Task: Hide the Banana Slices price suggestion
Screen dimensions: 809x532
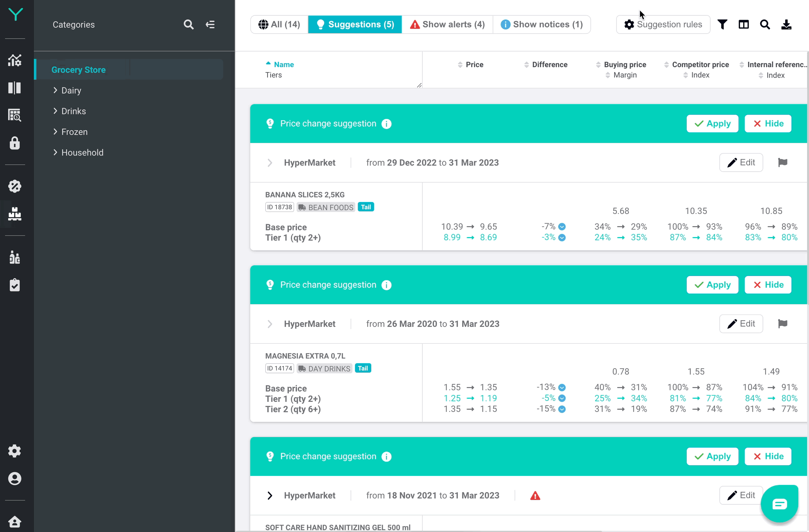Action: pyautogui.click(x=768, y=124)
